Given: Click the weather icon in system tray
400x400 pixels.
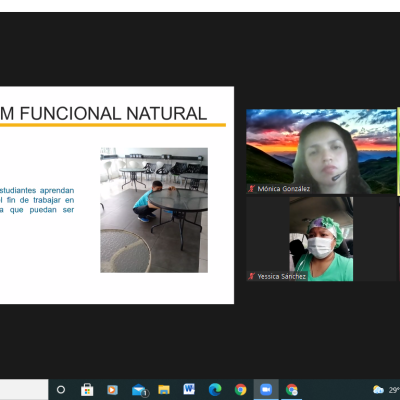Looking at the screenshot, I should click(378, 389).
